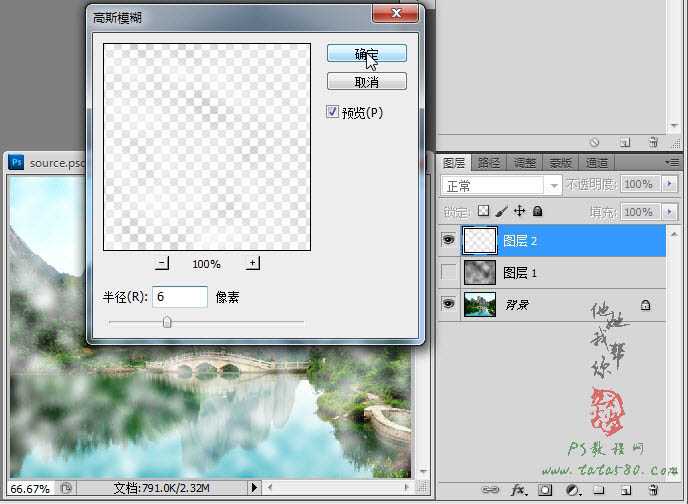The image size is (688, 504).
Task: Open the fill slider arrow
Action: point(670,212)
